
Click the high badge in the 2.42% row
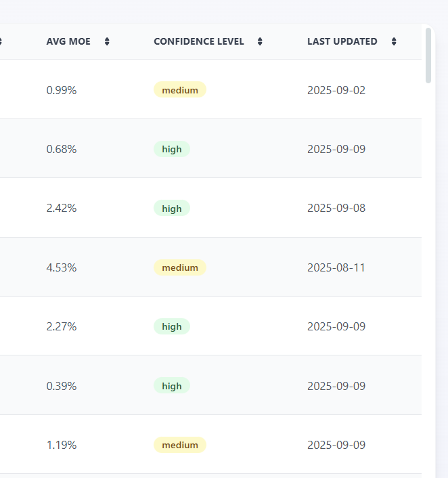172,209
